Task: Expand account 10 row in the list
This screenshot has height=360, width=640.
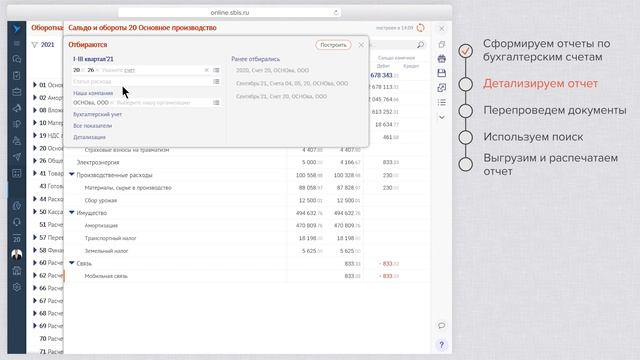Action: [x=35, y=123]
